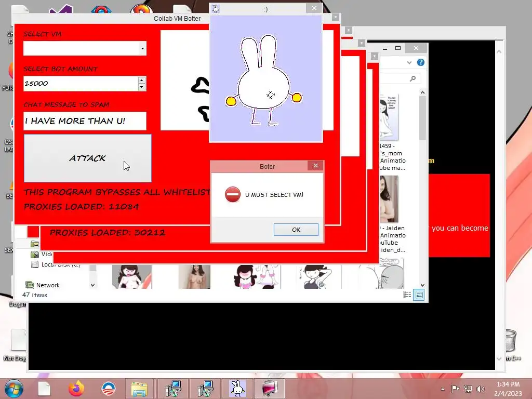
Task: Open the Windows Start menu
Action: tap(14, 389)
